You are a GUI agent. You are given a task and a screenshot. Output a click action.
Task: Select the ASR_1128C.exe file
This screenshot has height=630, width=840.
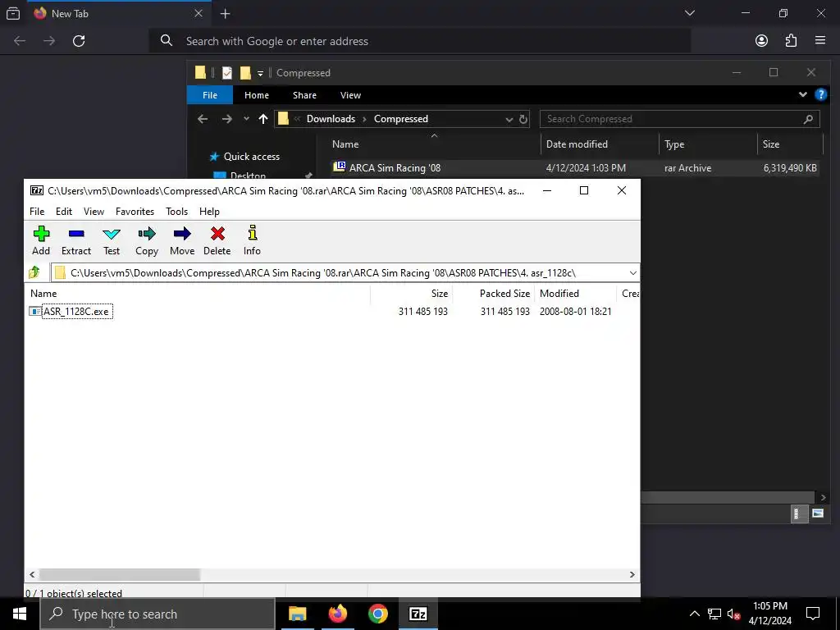pyautogui.click(x=76, y=311)
